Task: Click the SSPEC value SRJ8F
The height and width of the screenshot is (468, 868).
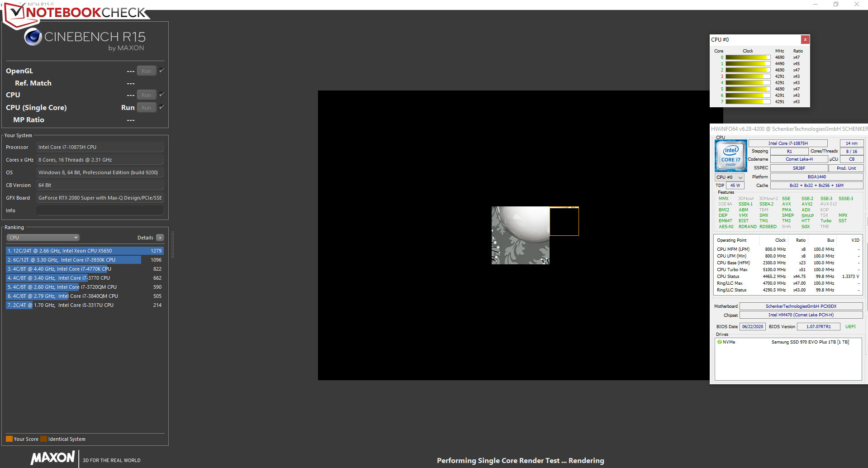Action: 799,168
